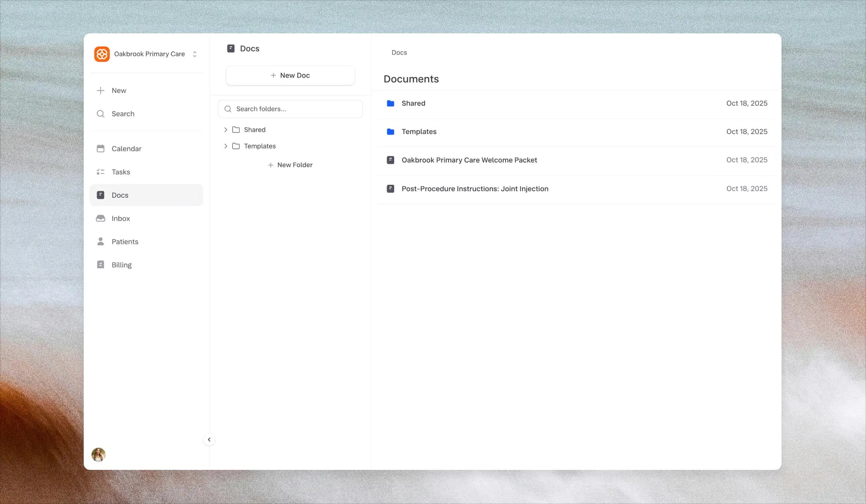This screenshot has width=866, height=504.
Task: Open Post-Procedure Instructions: Joint Injection
Action: 475,189
